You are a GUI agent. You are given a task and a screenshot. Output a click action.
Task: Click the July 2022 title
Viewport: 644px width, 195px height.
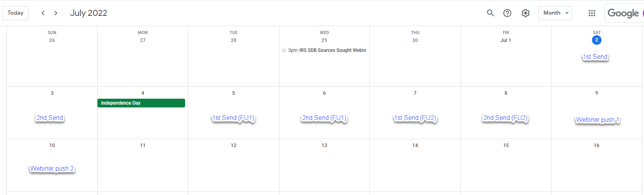89,13
